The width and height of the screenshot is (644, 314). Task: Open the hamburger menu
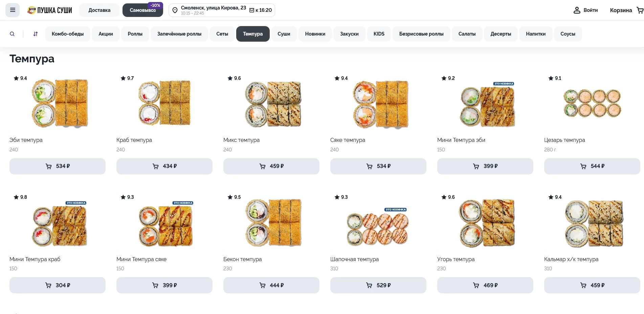[13, 10]
